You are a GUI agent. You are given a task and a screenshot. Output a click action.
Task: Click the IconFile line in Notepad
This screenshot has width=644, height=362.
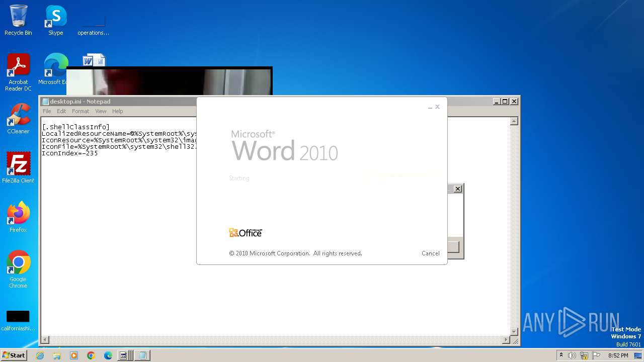tap(119, 147)
